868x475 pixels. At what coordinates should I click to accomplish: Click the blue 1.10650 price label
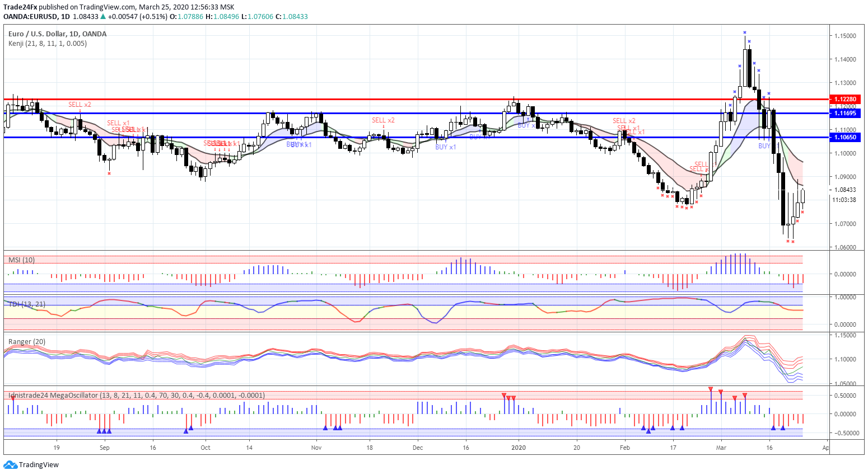[846, 137]
